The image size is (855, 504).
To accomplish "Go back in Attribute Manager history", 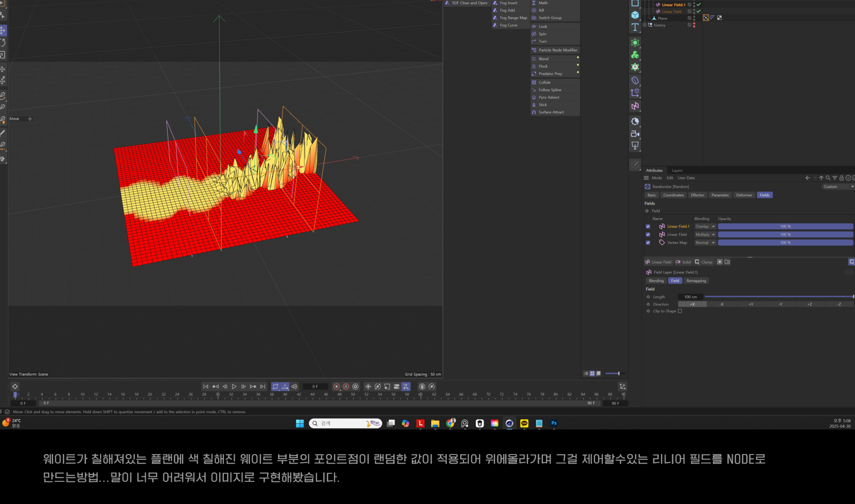I will click(x=807, y=178).
